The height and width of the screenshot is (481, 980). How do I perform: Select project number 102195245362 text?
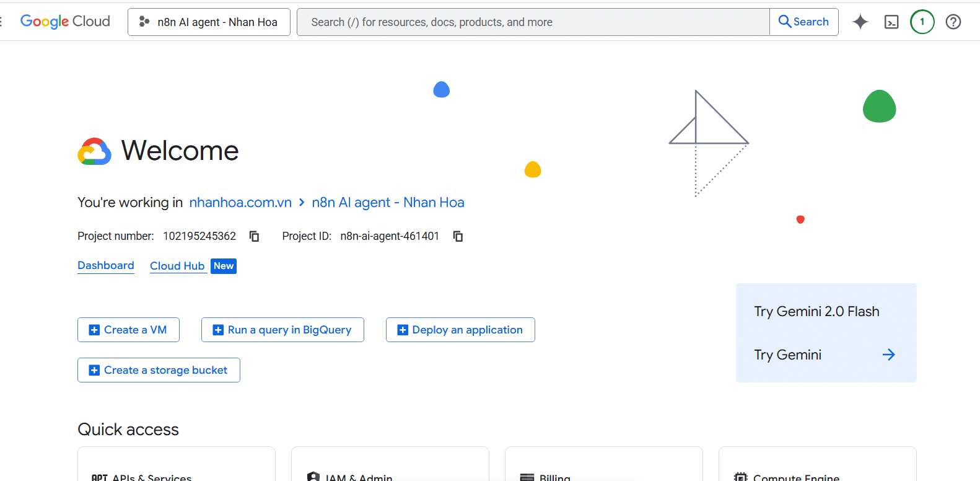(199, 236)
